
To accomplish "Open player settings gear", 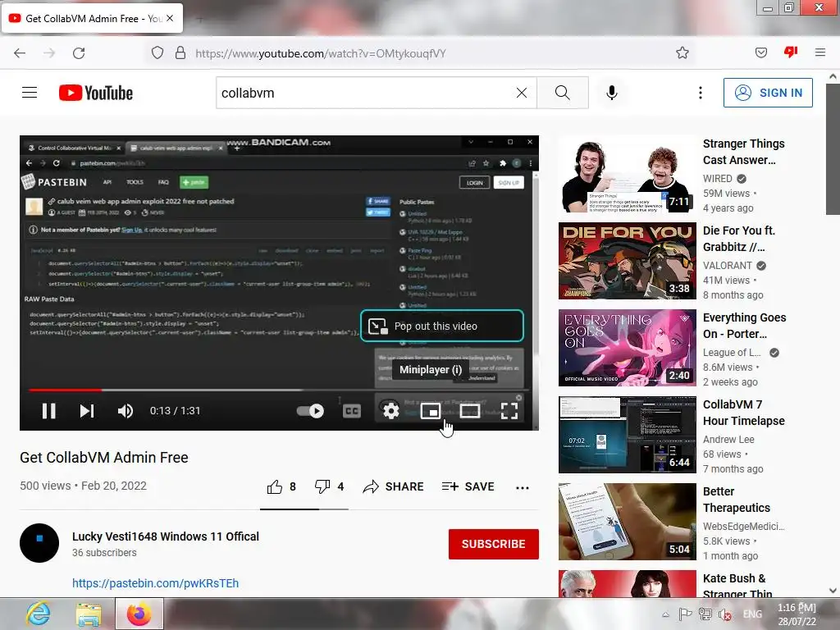I will click(391, 411).
